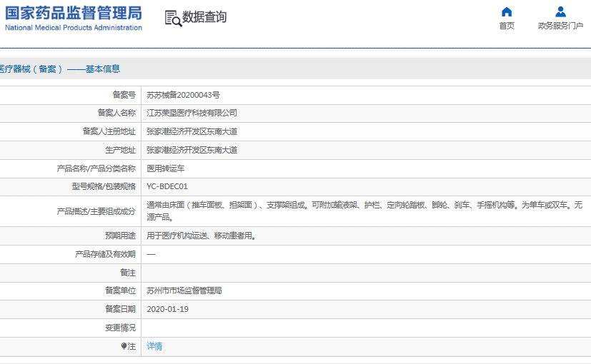Click the 生产地址 label
591x364 pixels.
[x=120, y=150]
